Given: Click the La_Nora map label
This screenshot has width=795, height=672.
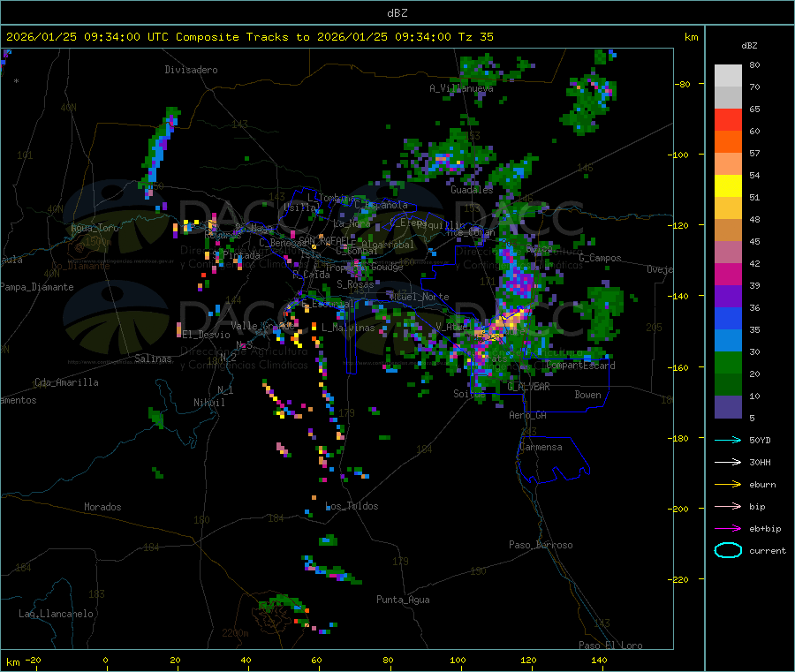Looking at the screenshot, I should click(x=352, y=223).
